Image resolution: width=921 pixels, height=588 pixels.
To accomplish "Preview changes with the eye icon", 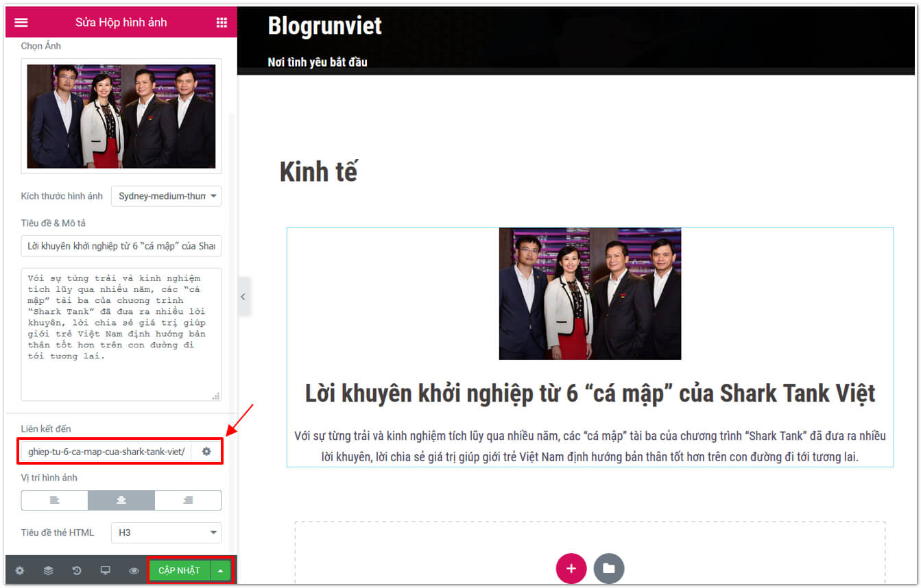I will coord(134,570).
